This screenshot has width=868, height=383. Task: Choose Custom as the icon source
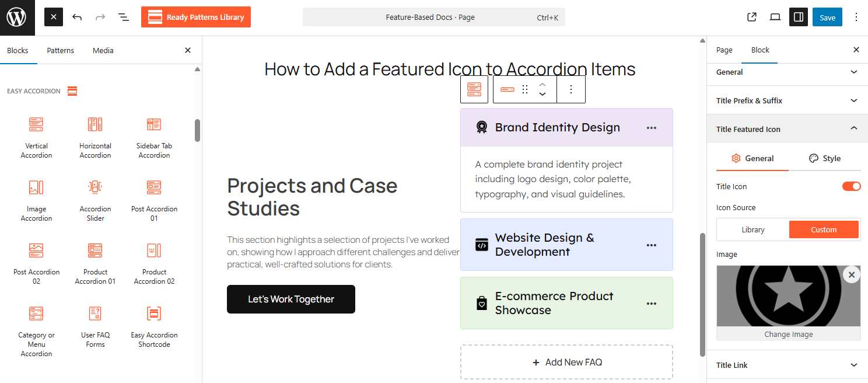tap(824, 229)
